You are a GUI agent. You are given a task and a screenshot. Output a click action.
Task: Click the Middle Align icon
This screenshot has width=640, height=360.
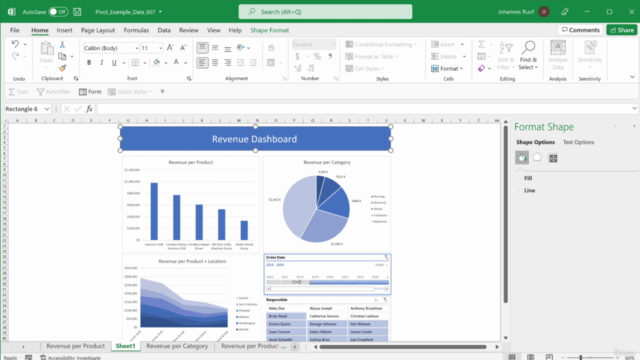(215, 48)
